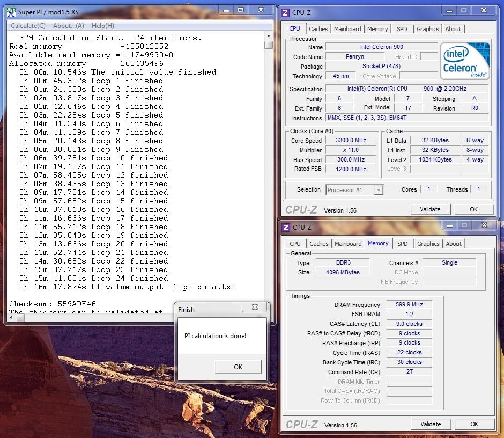The height and width of the screenshot is (438, 504).
Task: Switch to Graphics tab in upper CPU-Z window
Action: click(x=427, y=29)
